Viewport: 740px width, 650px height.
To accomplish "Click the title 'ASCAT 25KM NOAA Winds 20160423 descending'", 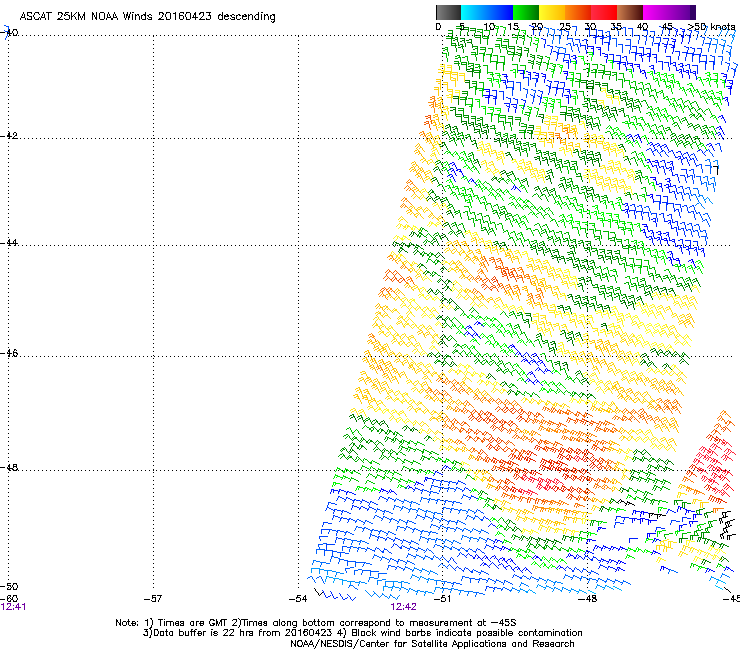I will (147, 16).
